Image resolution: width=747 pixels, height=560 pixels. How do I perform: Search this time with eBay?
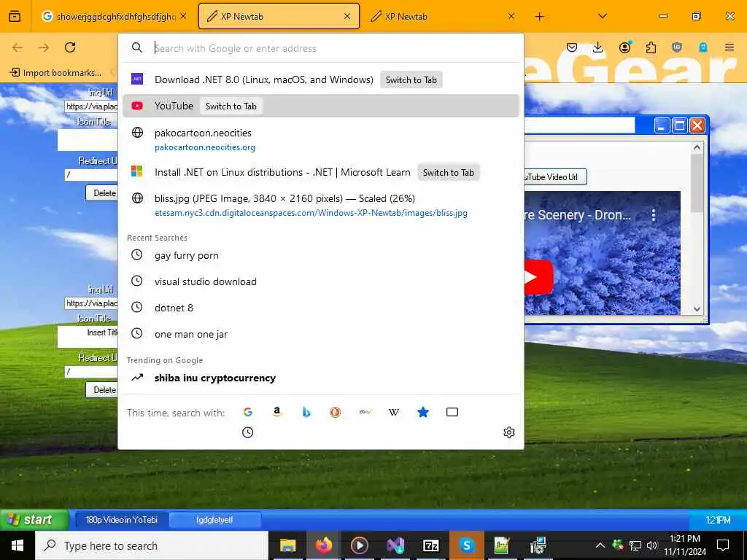[365, 412]
